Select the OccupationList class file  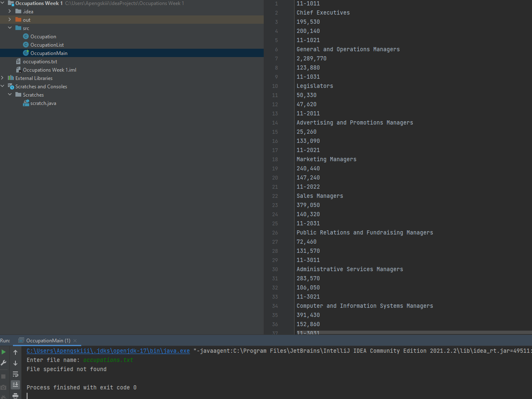point(47,45)
